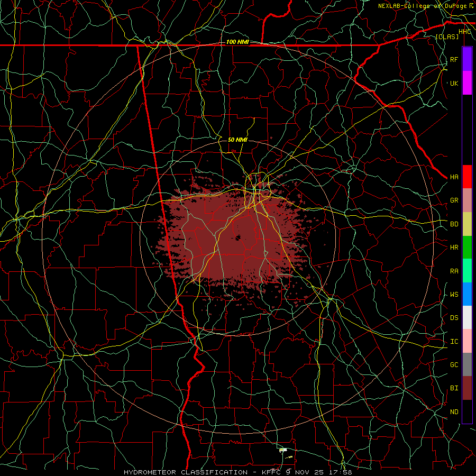Click the 'BD' legend label
This screenshot has height=476, width=476.
click(x=454, y=224)
